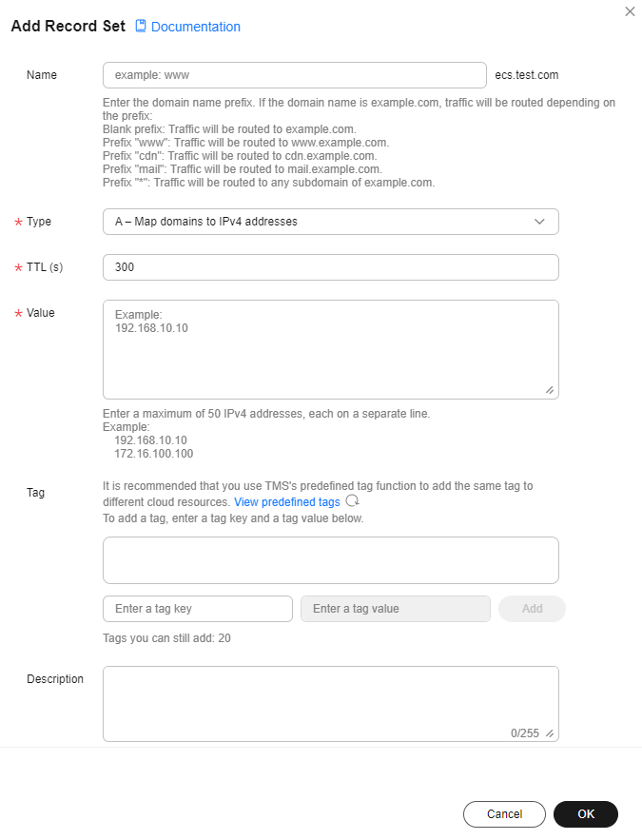Click the tag value input box
This screenshot has height=840, width=642.
pos(396,609)
